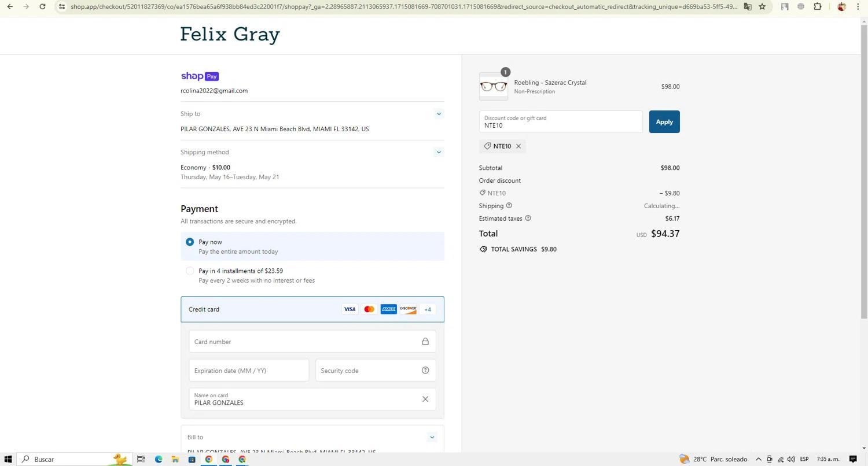
Task: Bookmark this page with the star
Action: point(762,6)
